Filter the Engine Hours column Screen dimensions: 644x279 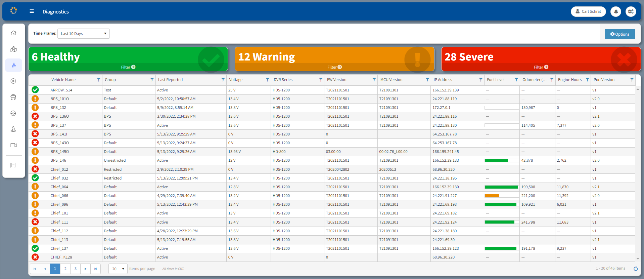(x=587, y=80)
